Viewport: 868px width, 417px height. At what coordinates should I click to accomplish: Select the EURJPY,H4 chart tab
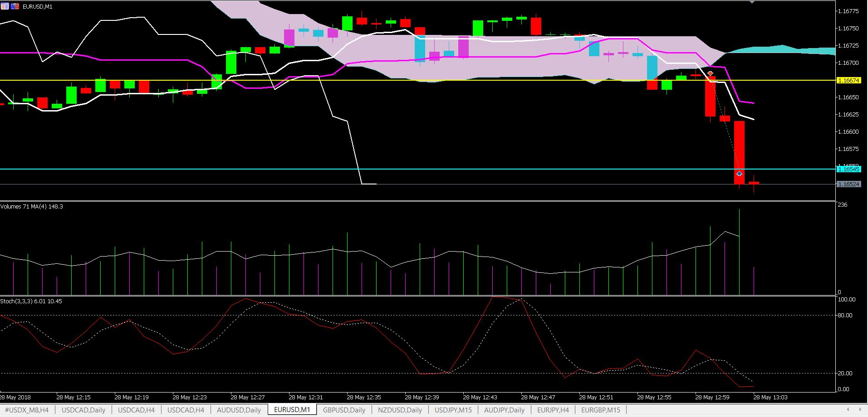(x=553, y=410)
